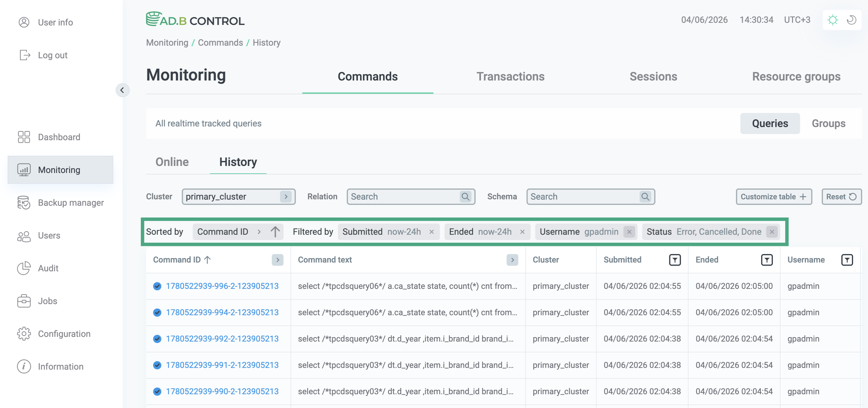Open the Audit section
The height and width of the screenshot is (408, 868).
point(38,268)
